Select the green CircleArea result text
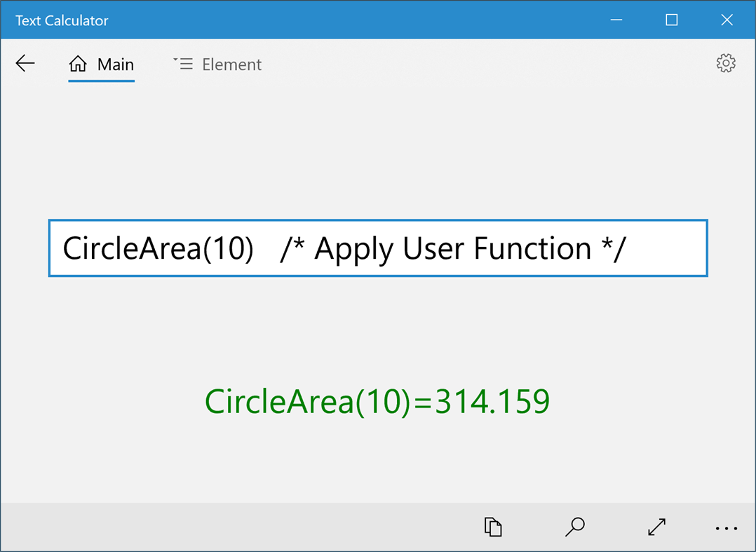 pyautogui.click(x=377, y=401)
